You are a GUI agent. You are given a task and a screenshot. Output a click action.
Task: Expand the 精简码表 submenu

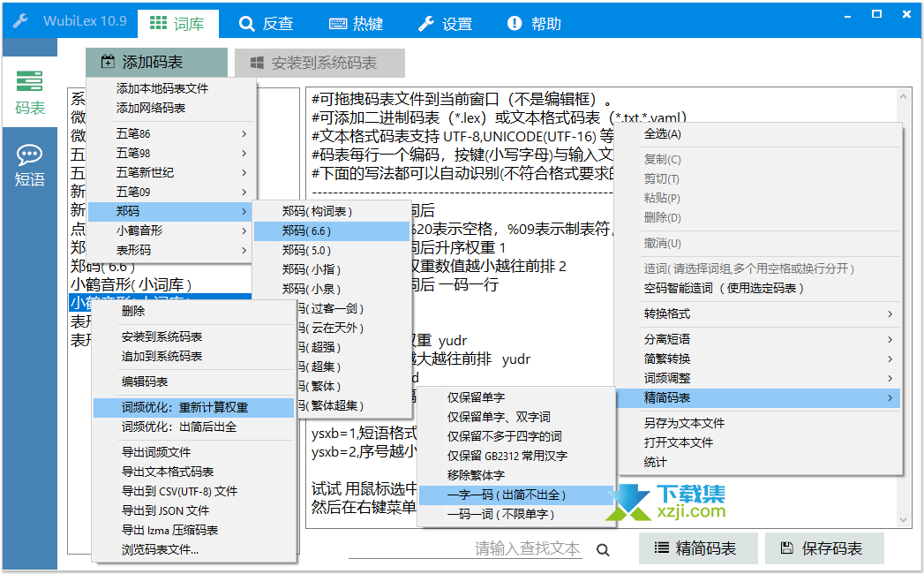[758, 398]
